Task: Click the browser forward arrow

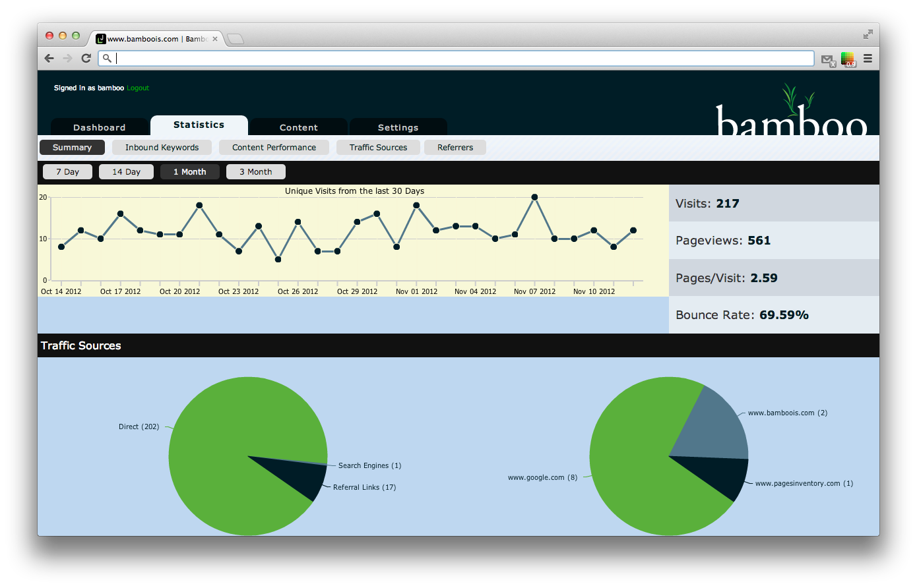Action: pyautogui.click(x=67, y=59)
